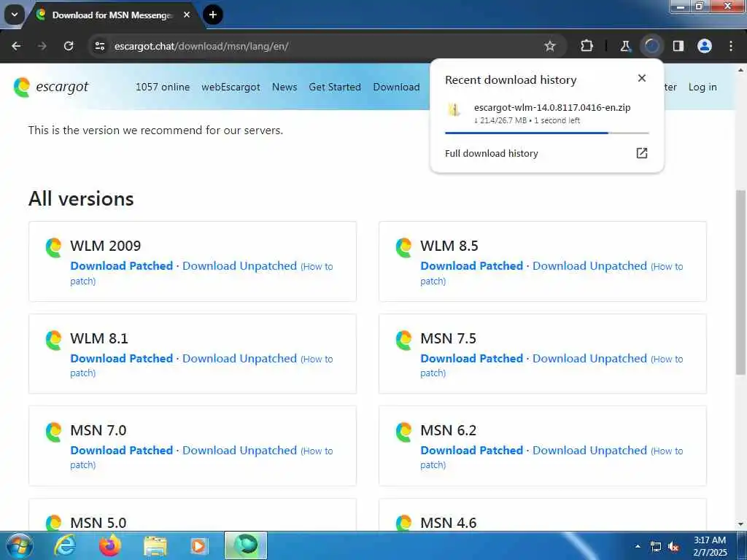Image resolution: width=747 pixels, height=560 pixels.
Task: Reload the escargot download page
Action: coord(69,46)
